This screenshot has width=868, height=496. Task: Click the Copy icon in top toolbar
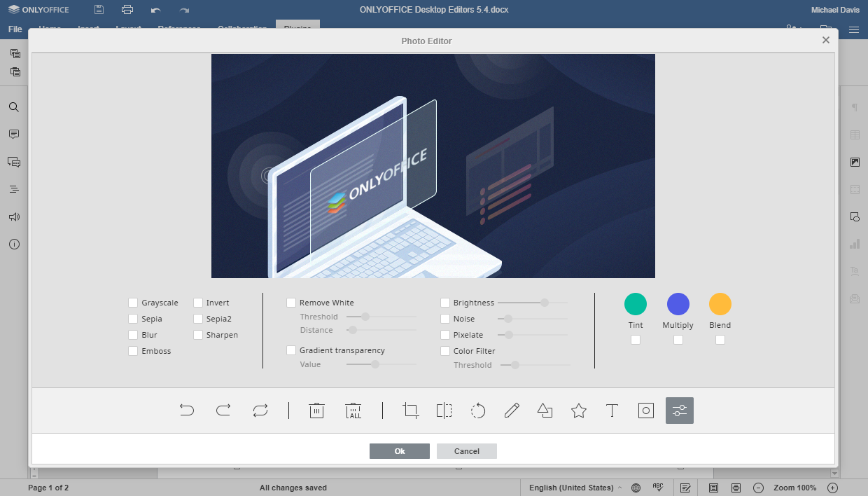tap(15, 53)
